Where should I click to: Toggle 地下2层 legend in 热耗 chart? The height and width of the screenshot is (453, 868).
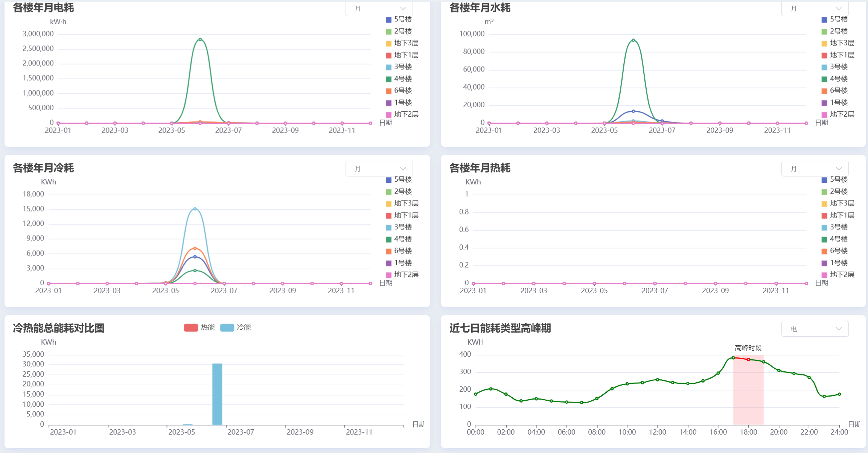point(838,275)
